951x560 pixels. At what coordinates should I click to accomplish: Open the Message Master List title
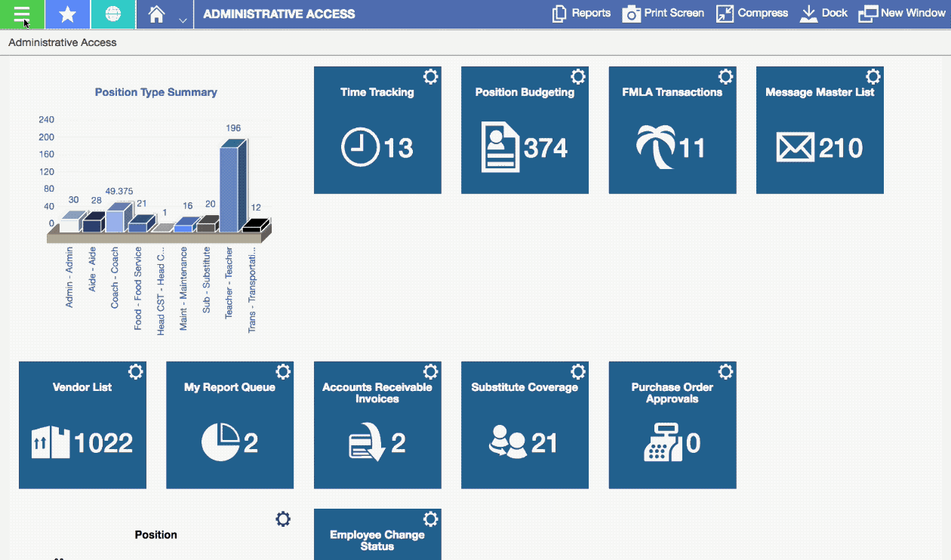(x=820, y=92)
